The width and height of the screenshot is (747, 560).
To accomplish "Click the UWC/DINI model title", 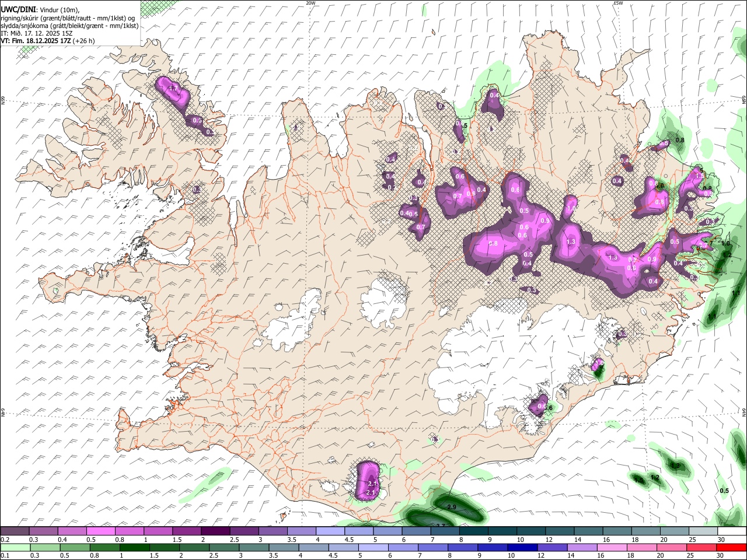I will (18, 9).
